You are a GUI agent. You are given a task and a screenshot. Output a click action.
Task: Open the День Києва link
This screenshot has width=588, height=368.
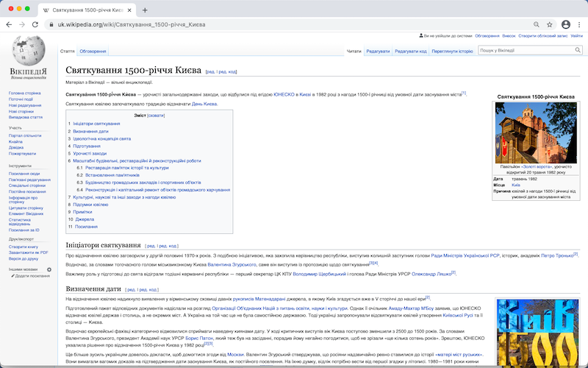coord(204,104)
